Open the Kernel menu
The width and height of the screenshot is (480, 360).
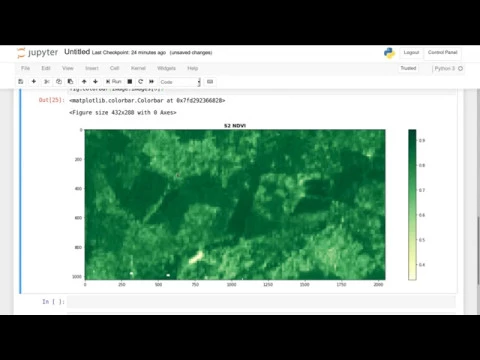pyautogui.click(x=138, y=68)
